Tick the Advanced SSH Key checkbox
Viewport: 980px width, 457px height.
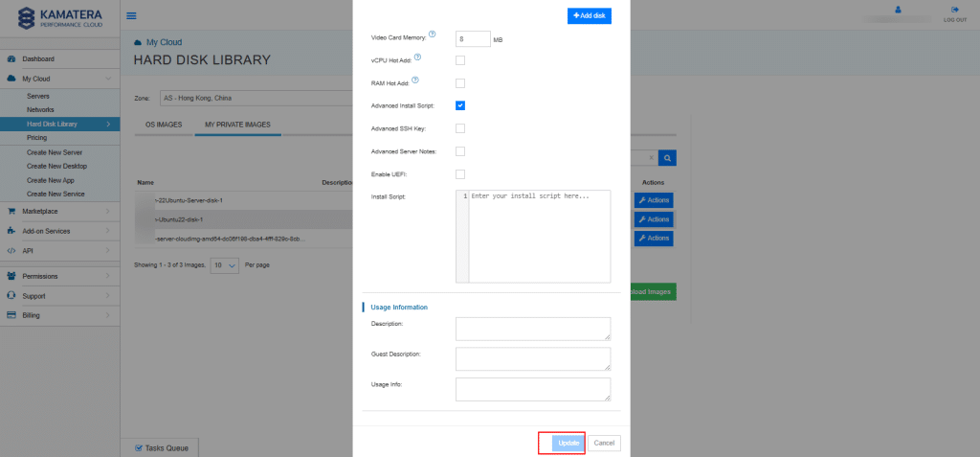pyautogui.click(x=460, y=128)
